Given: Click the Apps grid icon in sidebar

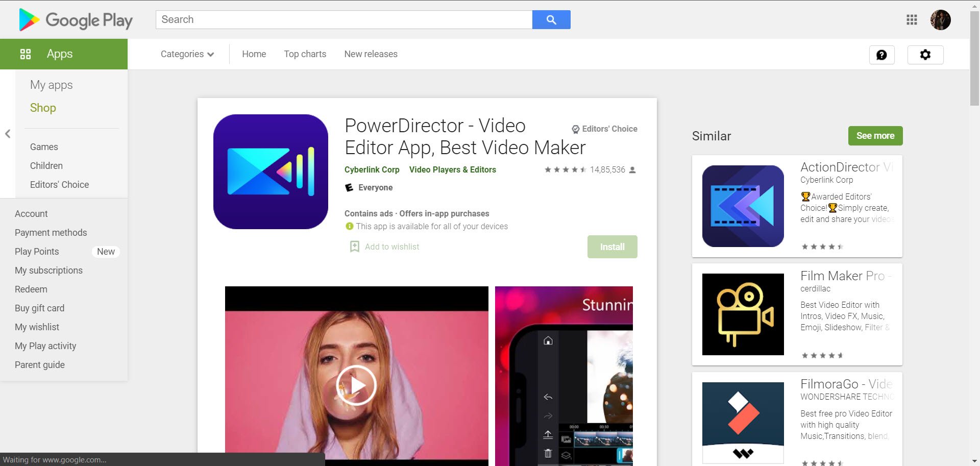Looking at the screenshot, I should [x=26, y=54].
